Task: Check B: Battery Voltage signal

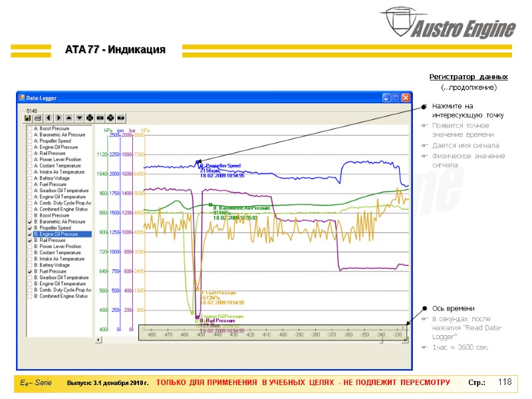Action: tap(30, 265)
